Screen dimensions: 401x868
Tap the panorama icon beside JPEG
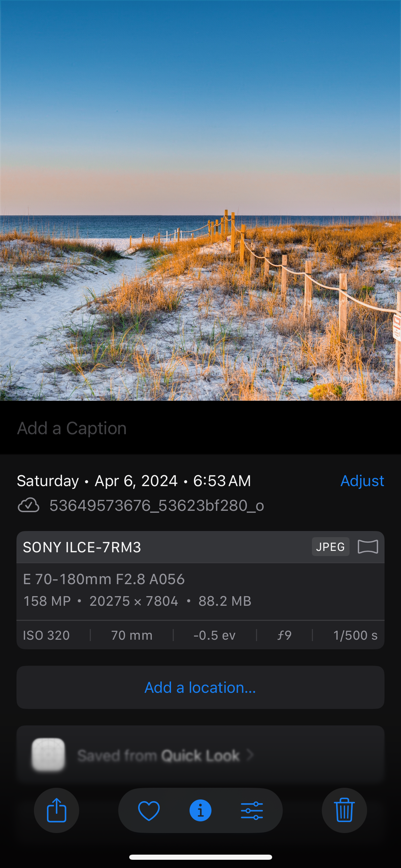[x=368, y=546]
